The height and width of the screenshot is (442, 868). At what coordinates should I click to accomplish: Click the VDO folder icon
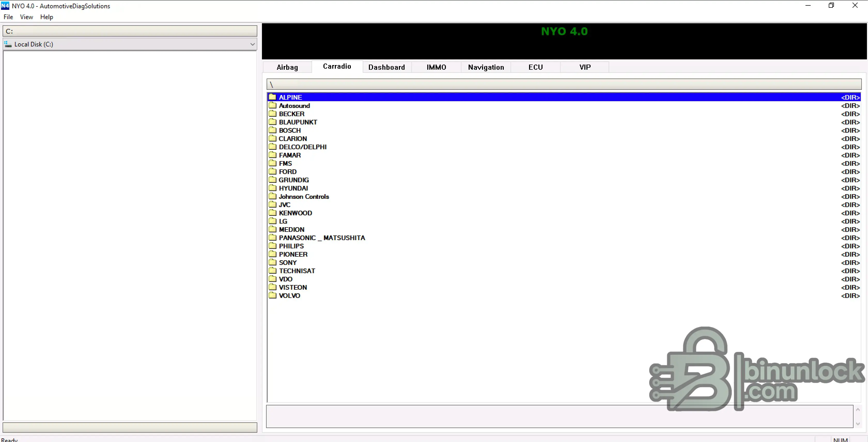pos(272,278)
